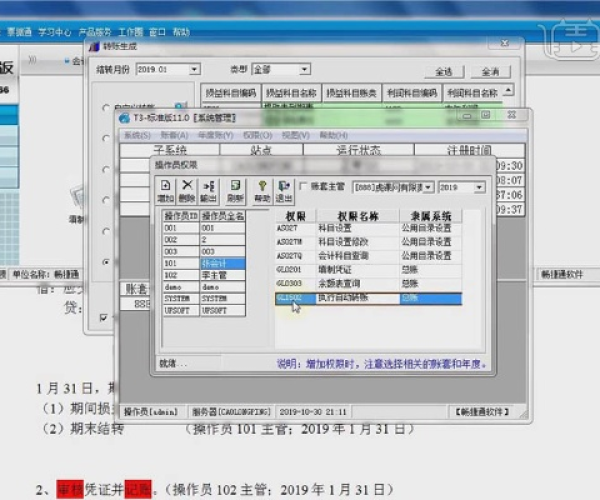Click the 权限名称 column header

coord(358,217)
